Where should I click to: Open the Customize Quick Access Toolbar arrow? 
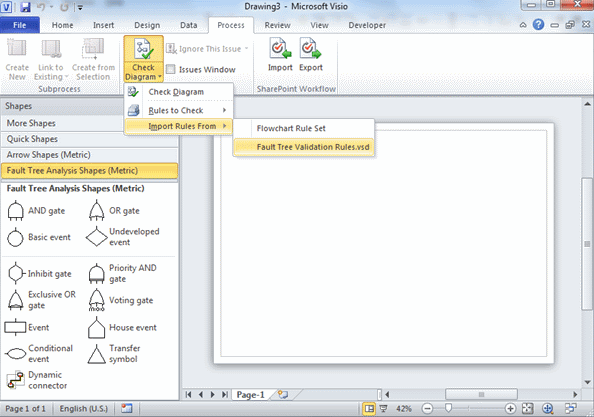[x=80, y=7]
